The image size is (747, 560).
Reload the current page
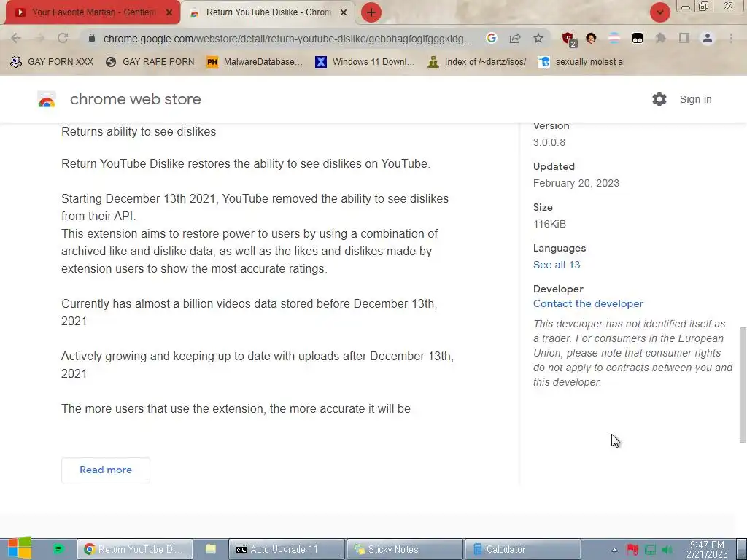pos(63,38)
